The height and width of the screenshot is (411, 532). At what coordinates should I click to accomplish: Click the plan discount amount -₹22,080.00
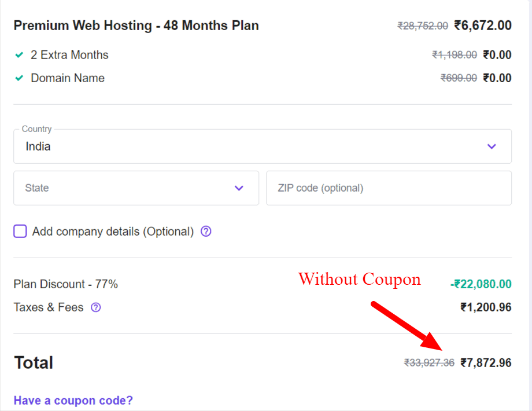pos(481,284)
